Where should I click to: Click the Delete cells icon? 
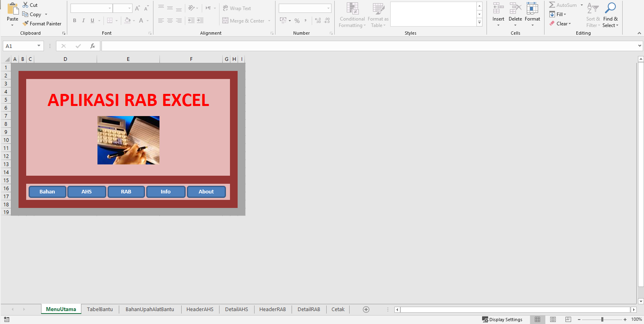pyautogui.click(x=515, y=8)
